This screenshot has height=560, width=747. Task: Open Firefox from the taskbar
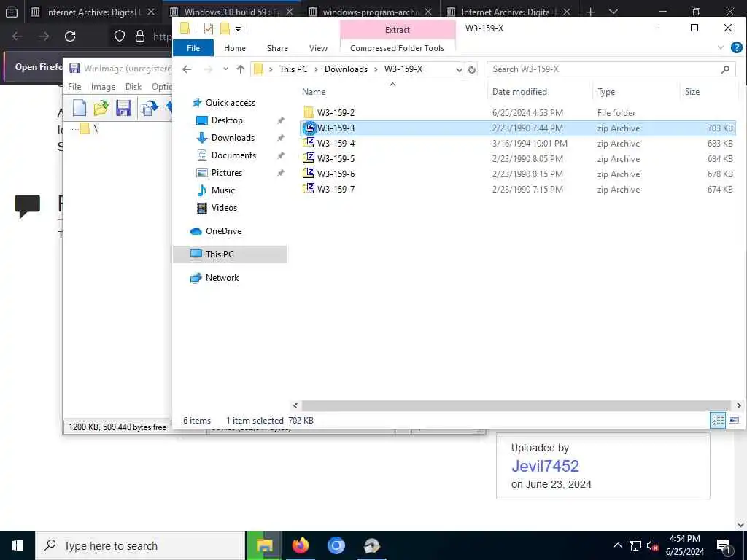click(x=300, y=545)
